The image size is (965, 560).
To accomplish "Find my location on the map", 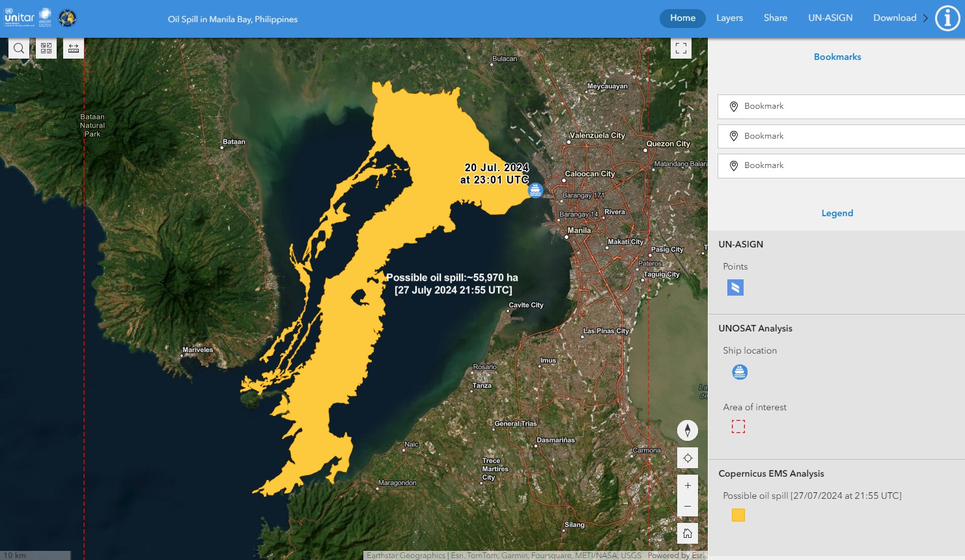I will click(x=688, y=458).
